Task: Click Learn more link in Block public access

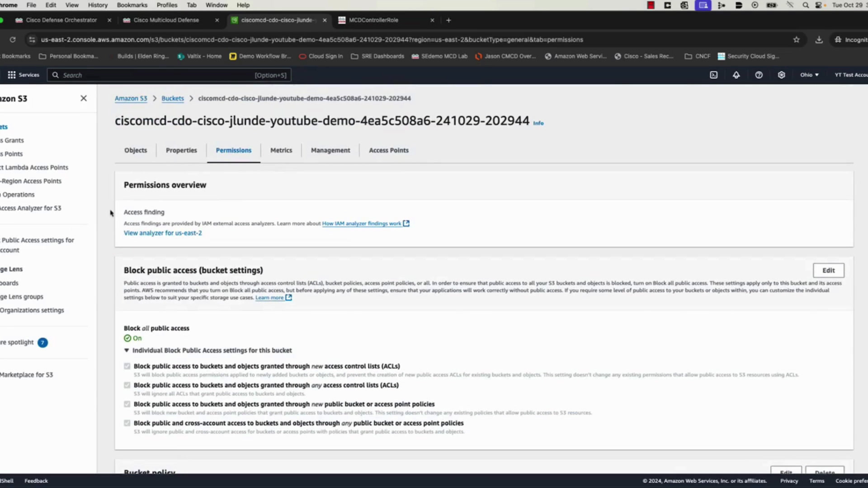Action: pos(269,297)
